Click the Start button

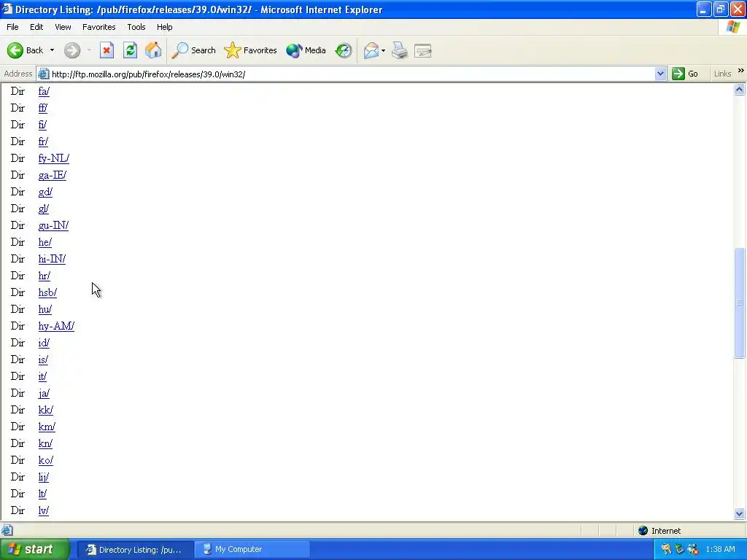[34, 550]
